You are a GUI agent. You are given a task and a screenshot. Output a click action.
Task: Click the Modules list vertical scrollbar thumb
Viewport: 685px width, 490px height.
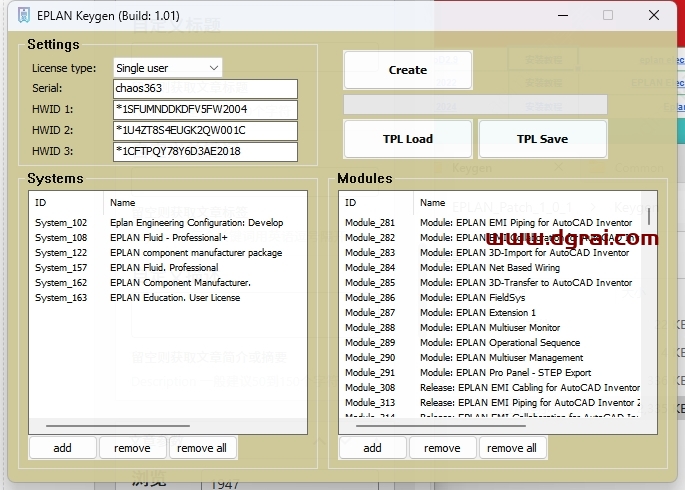click(649, 216)
